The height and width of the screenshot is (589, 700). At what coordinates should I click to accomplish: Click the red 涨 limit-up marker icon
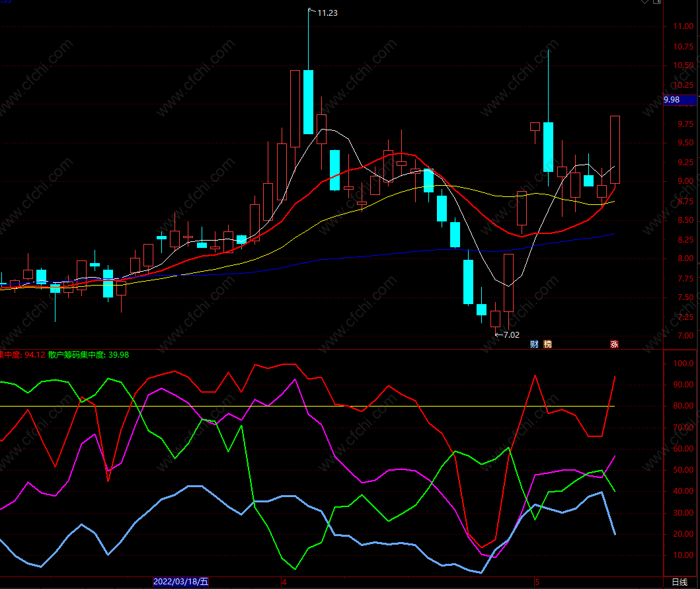[x=614, y=344]
